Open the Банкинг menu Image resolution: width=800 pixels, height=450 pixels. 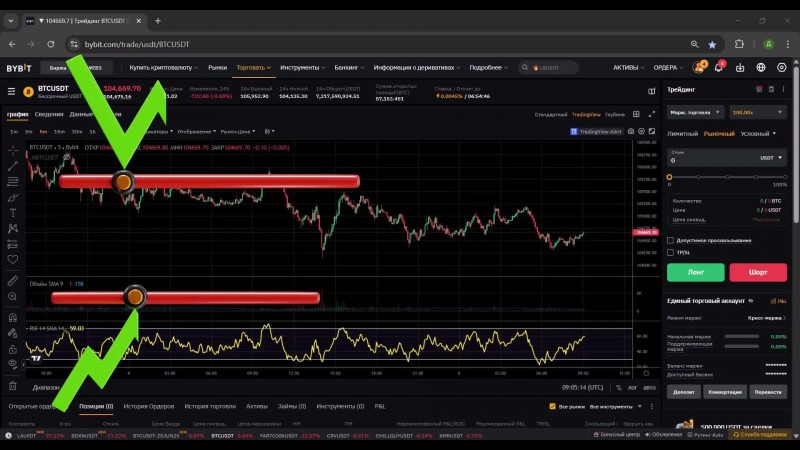(349, 67)
